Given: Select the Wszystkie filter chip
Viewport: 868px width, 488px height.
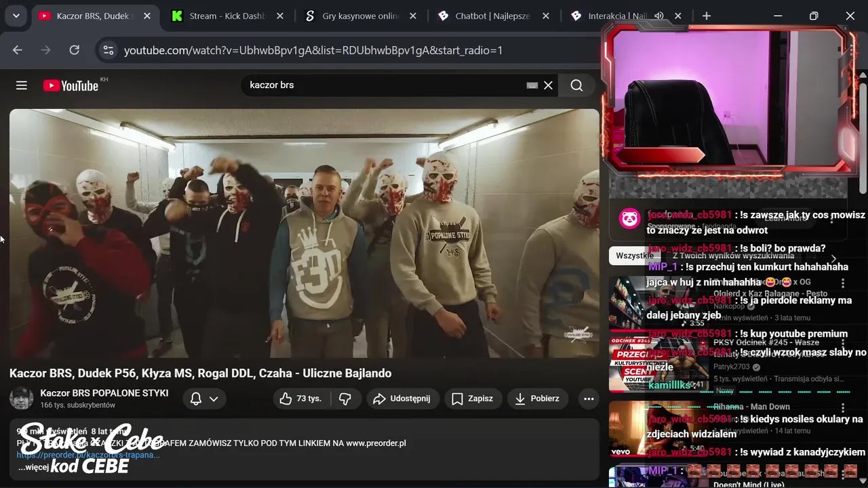Looking at the screenshot, I should [635, 256].
